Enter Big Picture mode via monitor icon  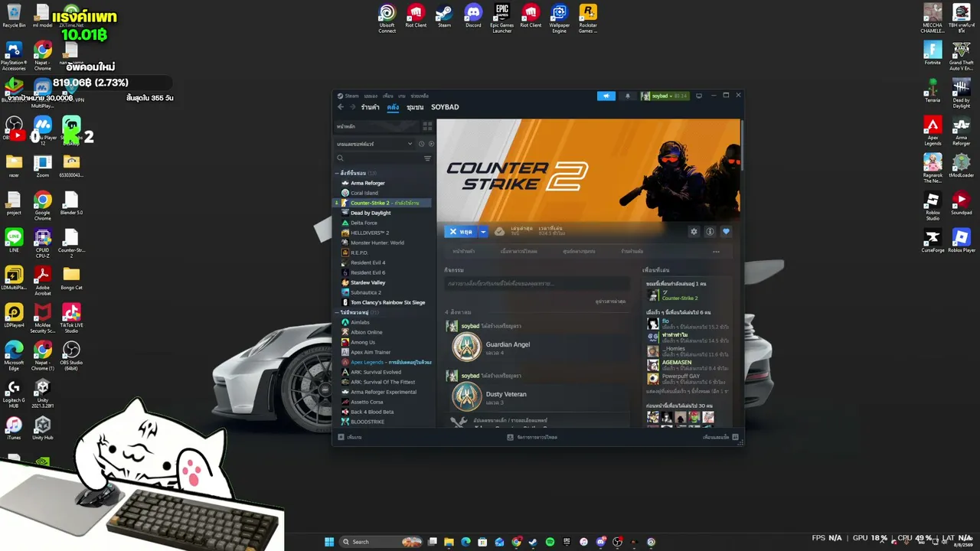pyautogui.click(x=698, y=96)
